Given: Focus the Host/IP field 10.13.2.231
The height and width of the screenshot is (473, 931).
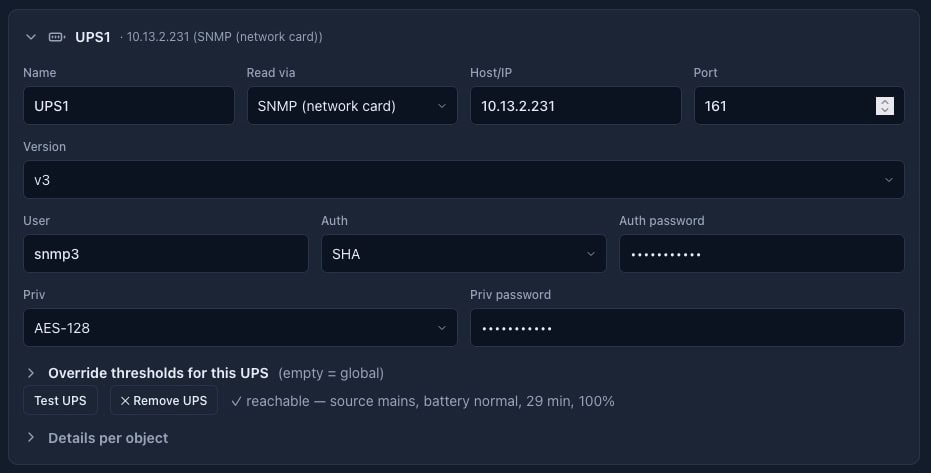Looking at the screenshot, I should click(x=576, y=106).
